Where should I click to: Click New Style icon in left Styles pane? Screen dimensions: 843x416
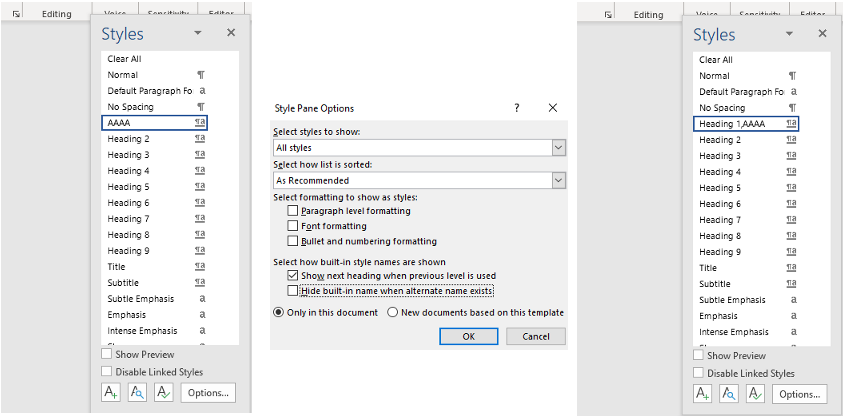[x=111, y=392]
